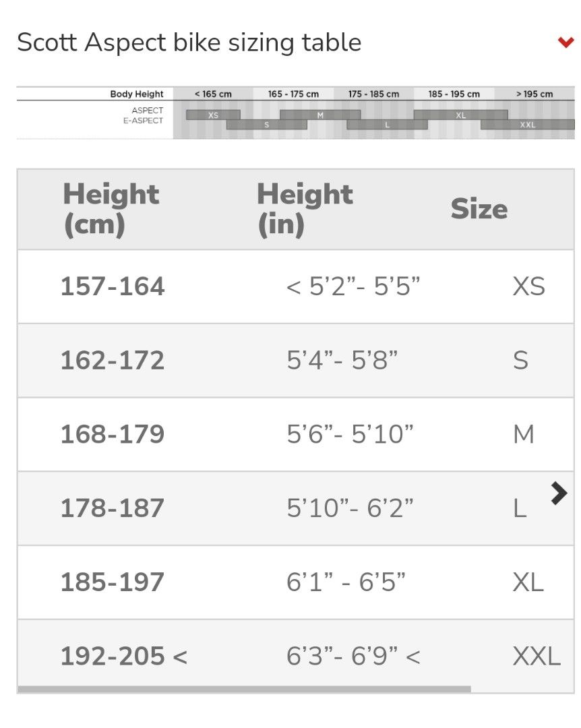Select the XS bar in the size chart
Viewport: 581px width, 728px height.
pyautogui.click(x=213, y=115)
